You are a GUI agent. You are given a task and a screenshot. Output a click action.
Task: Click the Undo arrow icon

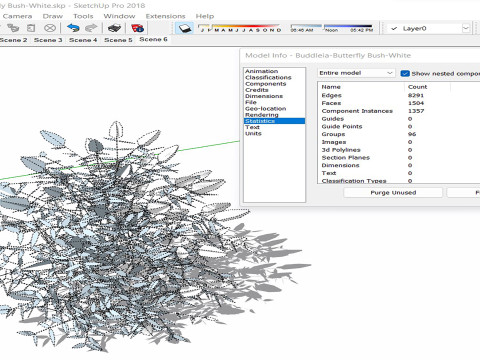[73, 28]
